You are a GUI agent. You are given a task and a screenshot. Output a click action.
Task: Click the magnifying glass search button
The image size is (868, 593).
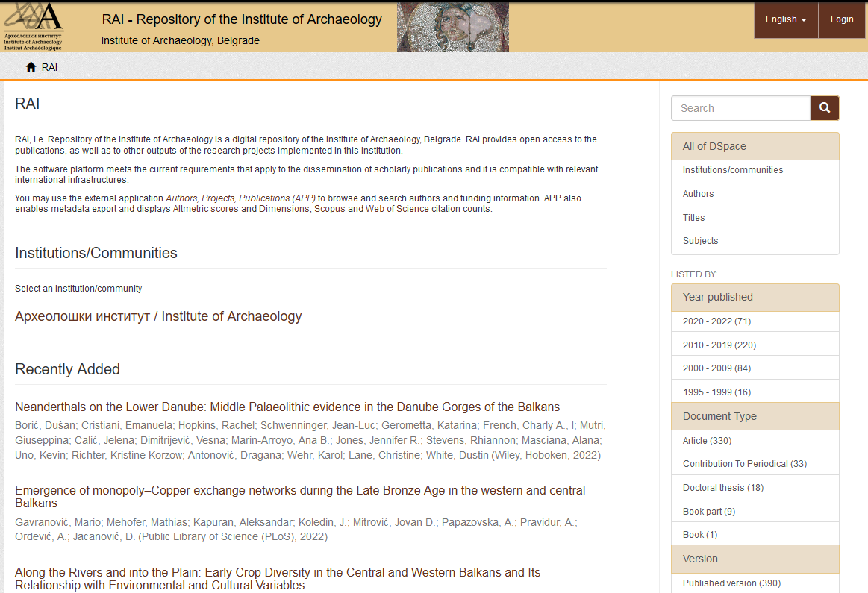[x=825, y=108]
